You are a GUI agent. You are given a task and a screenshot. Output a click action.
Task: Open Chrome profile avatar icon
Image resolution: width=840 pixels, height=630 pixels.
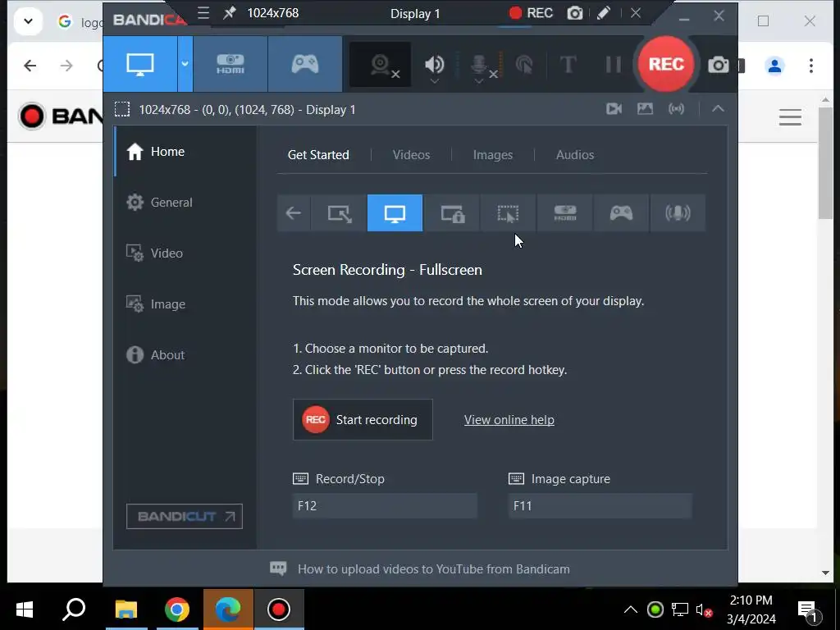coord(774,66)
